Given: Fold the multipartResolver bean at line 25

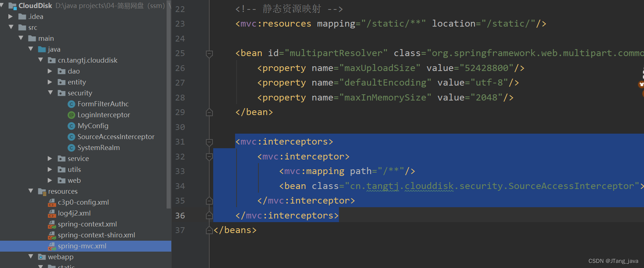Looking at the screenshot, I should click(209, 54).
